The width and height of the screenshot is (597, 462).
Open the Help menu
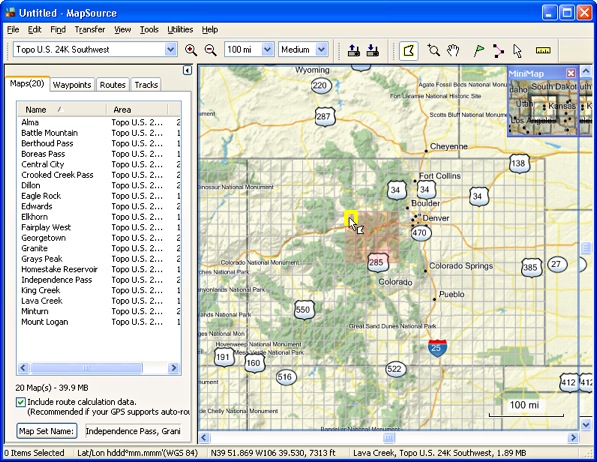click(210, 29)
